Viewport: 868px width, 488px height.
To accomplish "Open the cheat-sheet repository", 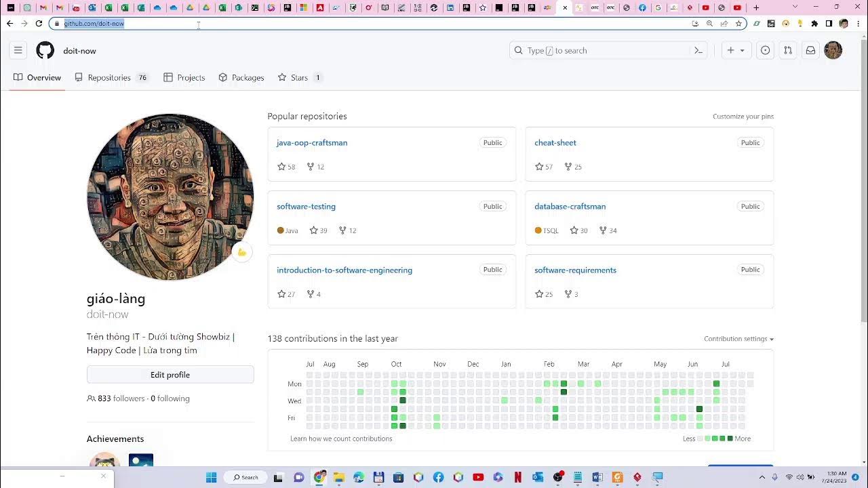I will point(555,142).
